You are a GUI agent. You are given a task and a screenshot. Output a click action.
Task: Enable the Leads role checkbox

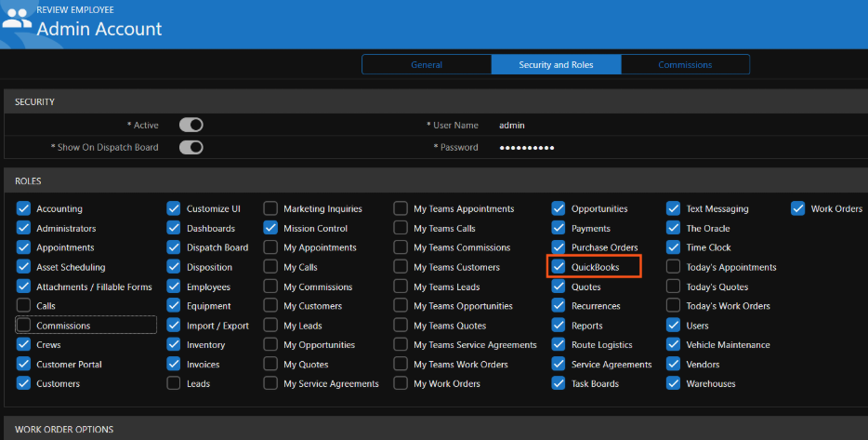(173, 383)
